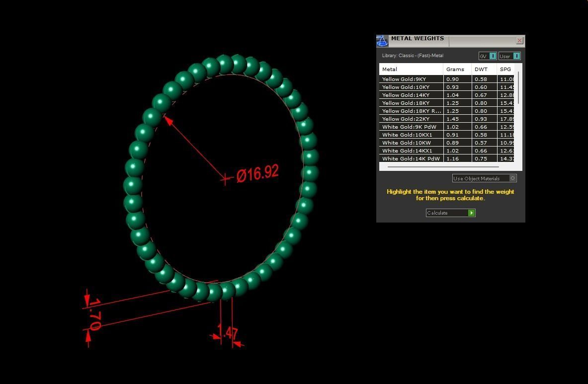Select the White Gold:14K PdW row
The width and height of the screenshot is (588, 384).
pos(446,158)
